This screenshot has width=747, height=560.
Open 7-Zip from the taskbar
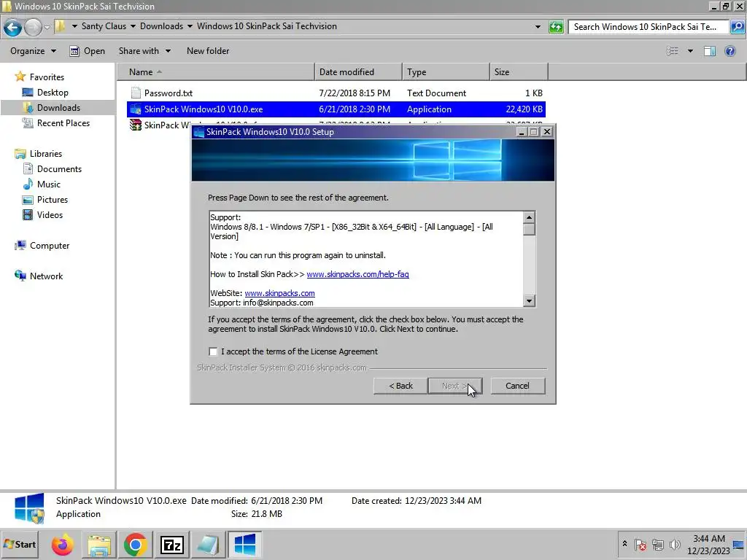click(172, 545)
